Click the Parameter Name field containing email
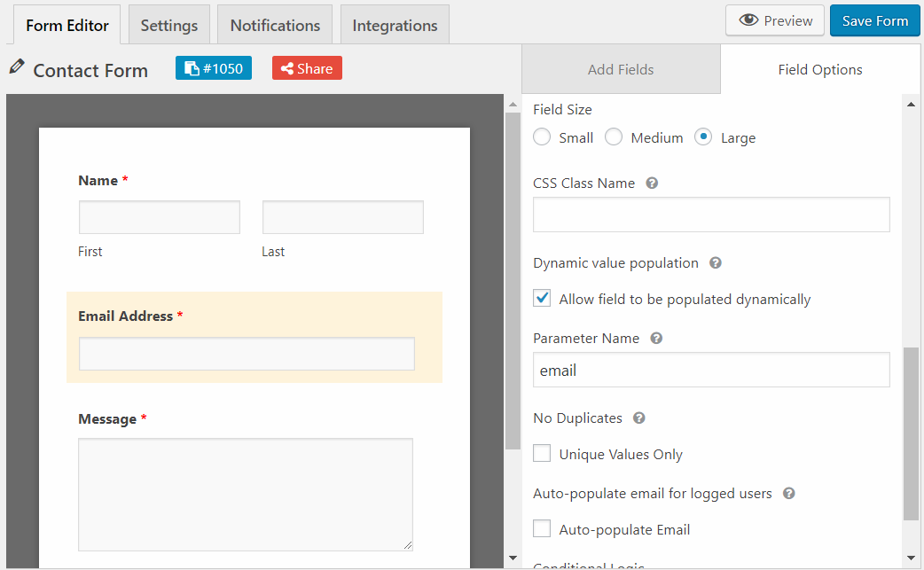924x570 pixels. tap(711, 370)
